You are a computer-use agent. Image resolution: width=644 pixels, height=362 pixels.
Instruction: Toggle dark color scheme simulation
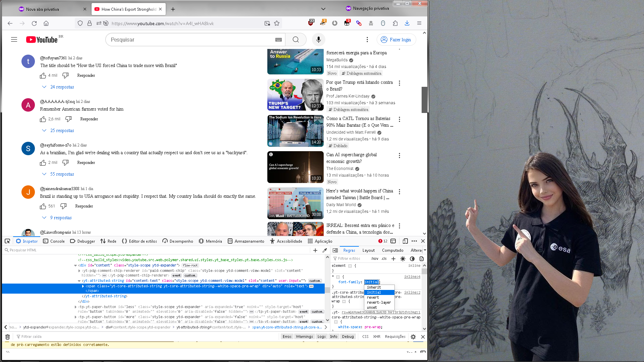click(412, 259)
